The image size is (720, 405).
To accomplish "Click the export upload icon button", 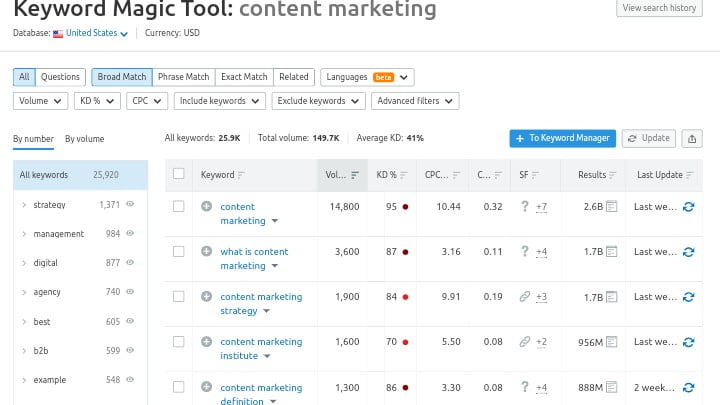I will 692,138.
